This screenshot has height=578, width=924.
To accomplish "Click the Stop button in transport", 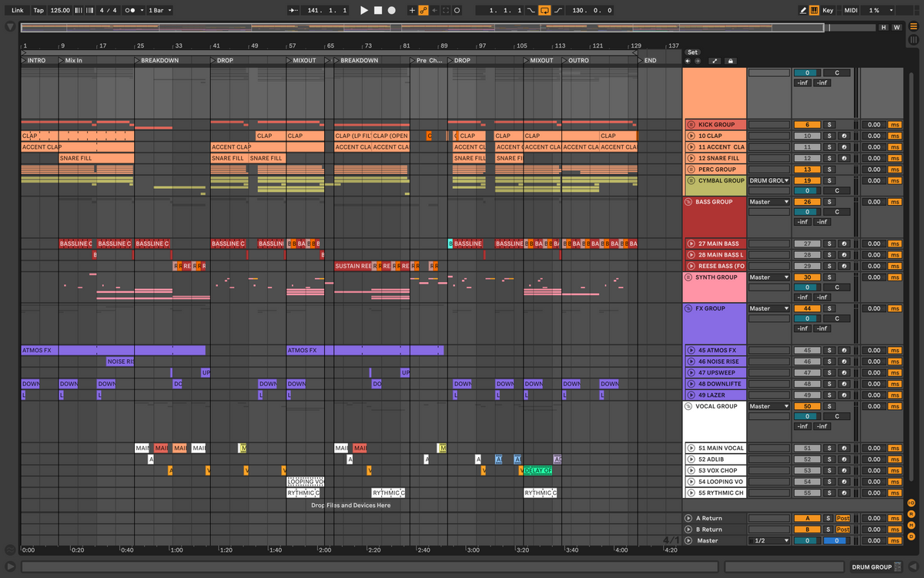I will pyautogui.click(x=378, y=11).
